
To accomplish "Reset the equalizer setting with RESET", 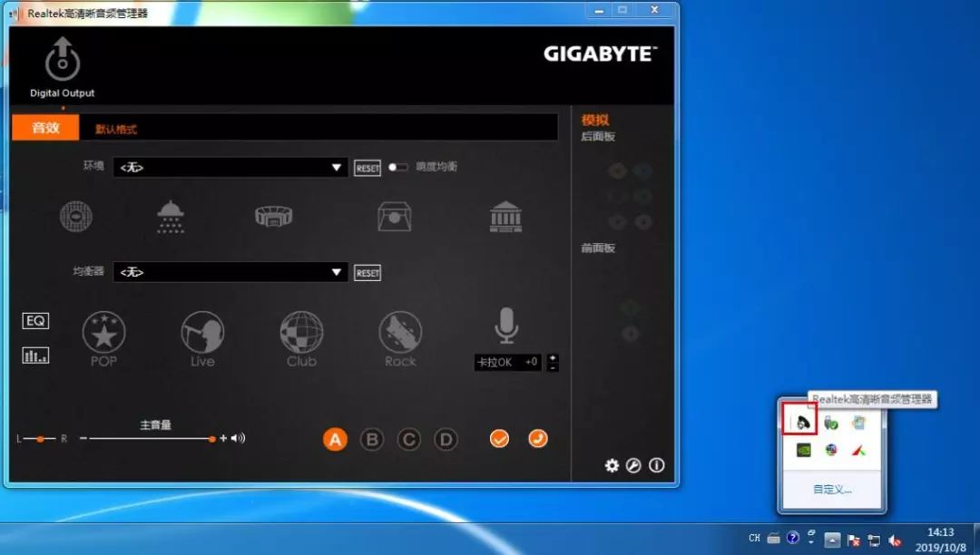I will (367, 273).
